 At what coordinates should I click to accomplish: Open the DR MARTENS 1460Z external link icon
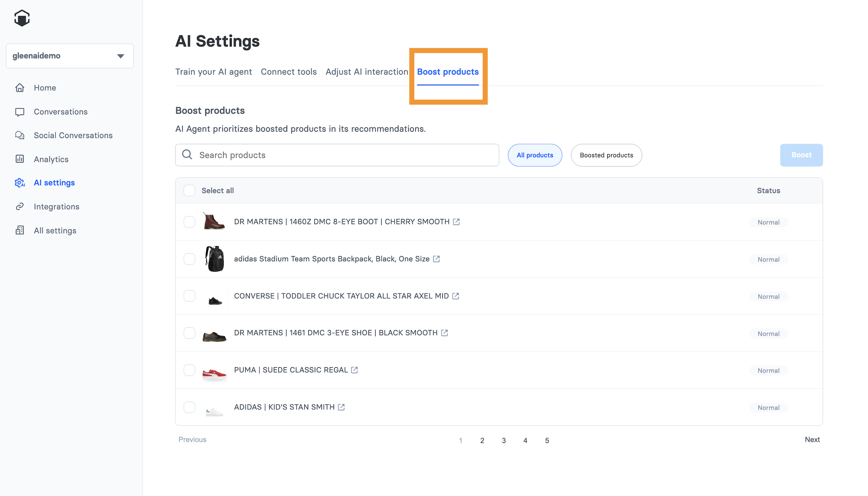(x=455, y=221)
